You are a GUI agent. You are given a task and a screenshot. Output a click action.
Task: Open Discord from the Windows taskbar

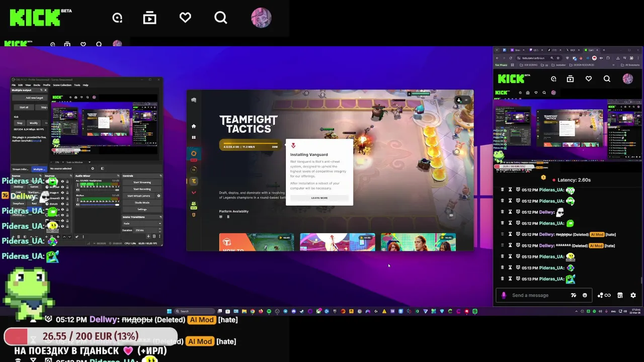[x=294, y=311]
